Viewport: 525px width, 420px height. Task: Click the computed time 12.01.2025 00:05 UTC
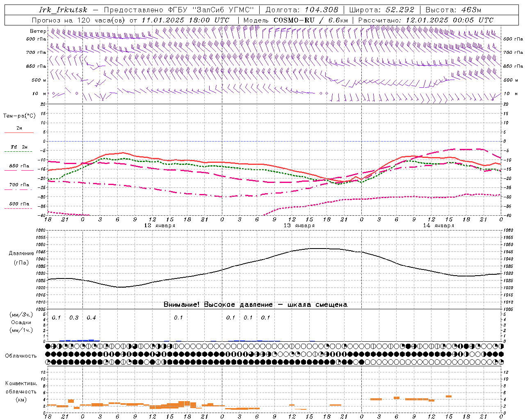(x=450, y=20)
